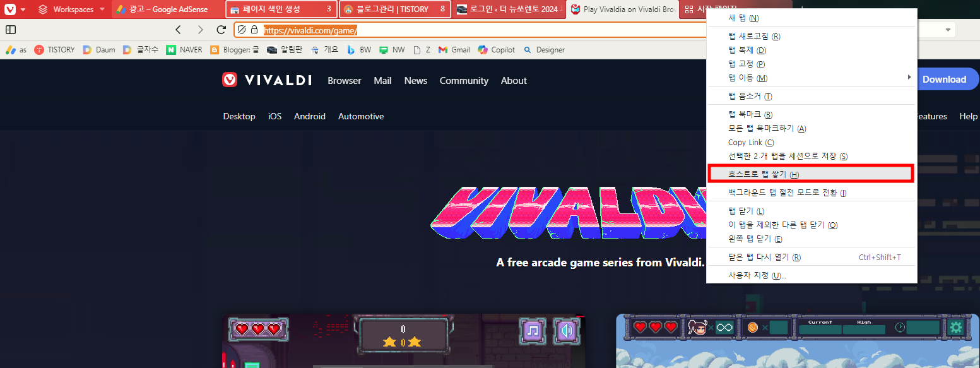Screen dimensions: 980x368
Task: Select the iOS sub-nav link
Action: (275, 116)
